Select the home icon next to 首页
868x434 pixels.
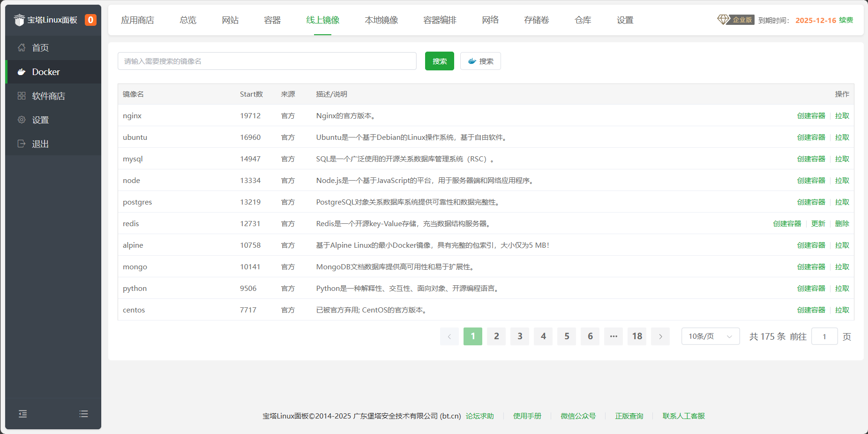(21, 47)
